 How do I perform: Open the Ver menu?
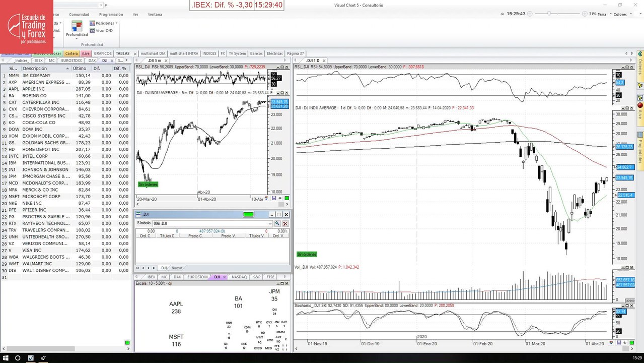pyautogui.click(x=135, y=15)
